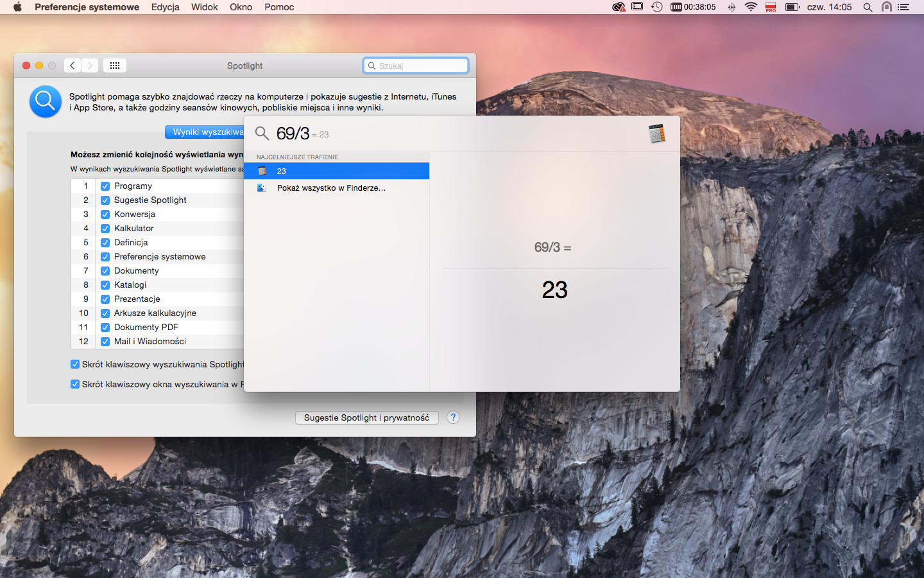Open the help question mark button
Image resolution: width=924 pixels, height=578 pixels.
pos(453,417)
